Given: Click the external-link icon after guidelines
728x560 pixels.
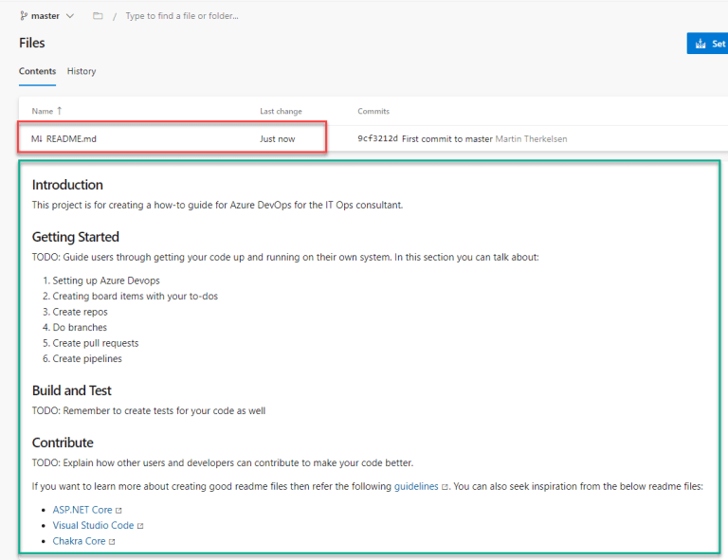Looking at the screenshot, I should (x=445, y=487).
